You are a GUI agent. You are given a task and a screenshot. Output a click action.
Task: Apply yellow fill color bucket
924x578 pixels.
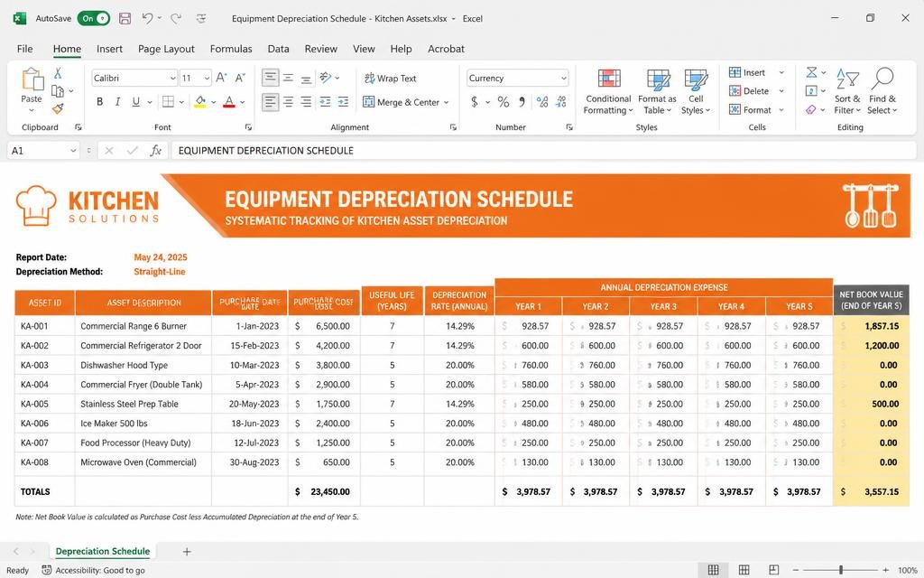pos(200,102)
